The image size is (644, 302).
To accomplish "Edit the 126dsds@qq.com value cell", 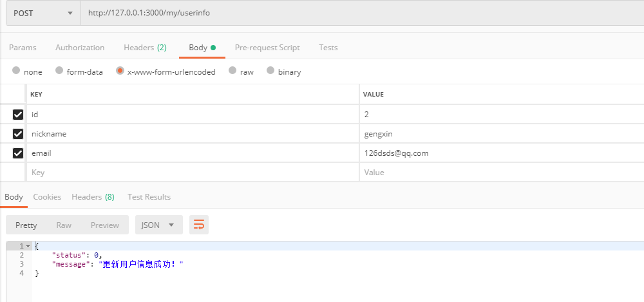I will click(x=502, y=153).
